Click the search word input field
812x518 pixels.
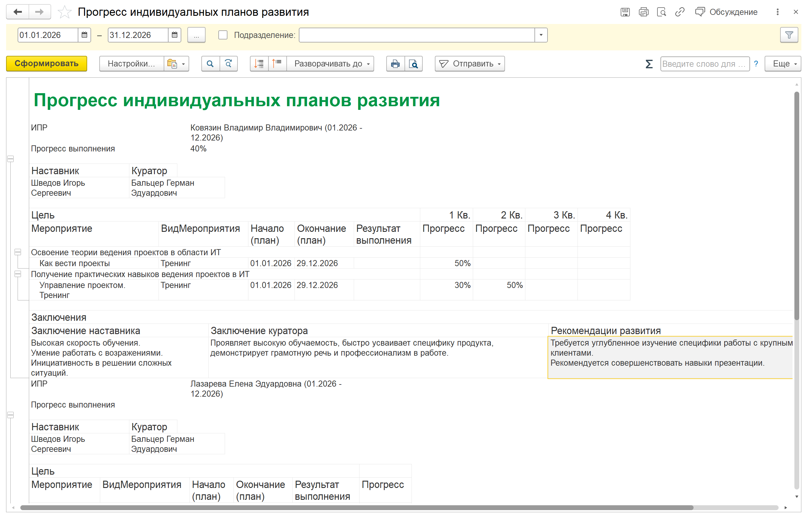coord(704,64)
